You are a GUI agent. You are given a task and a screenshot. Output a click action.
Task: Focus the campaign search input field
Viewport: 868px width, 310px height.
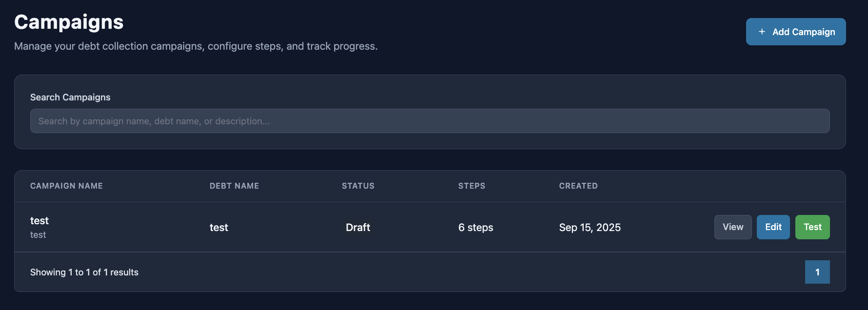tap(430, 121)
